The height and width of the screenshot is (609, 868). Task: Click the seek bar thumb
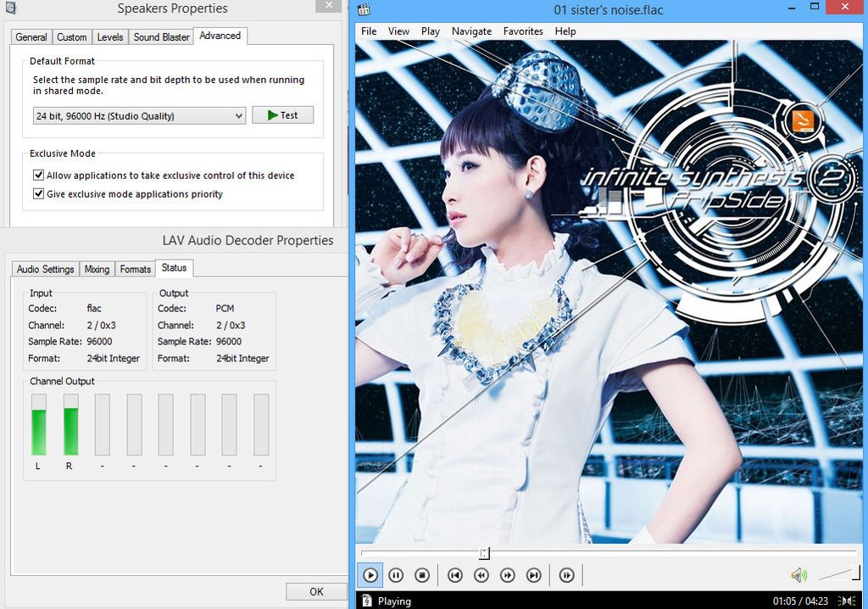pos(484,553)
